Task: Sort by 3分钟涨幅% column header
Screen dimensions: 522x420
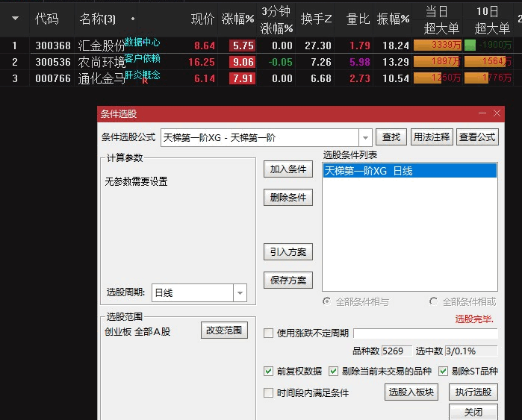Action: click(276, 20)
